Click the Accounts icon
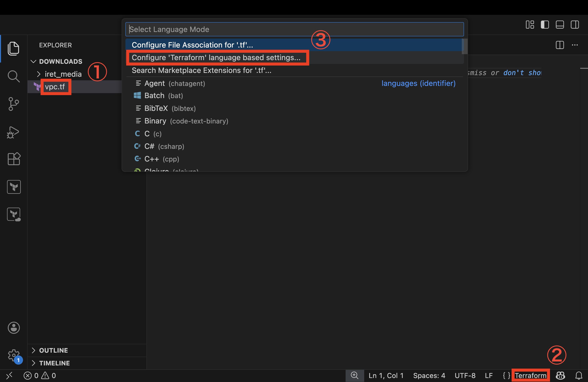The width and height of the screenshot is (588, 382). point(14,328)
